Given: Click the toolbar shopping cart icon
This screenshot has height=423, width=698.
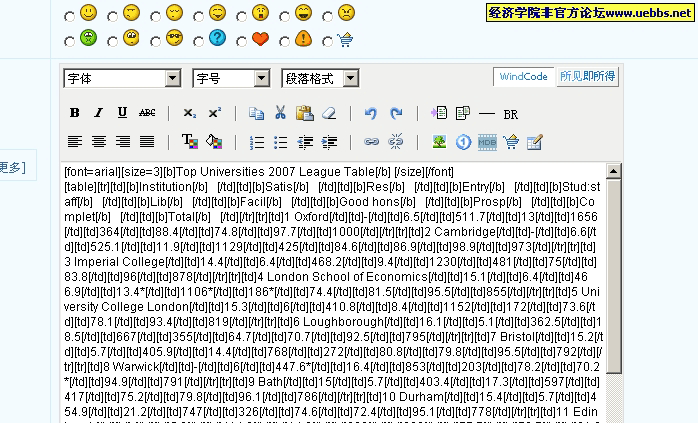Looking at the screenshot, I should 511,142.
